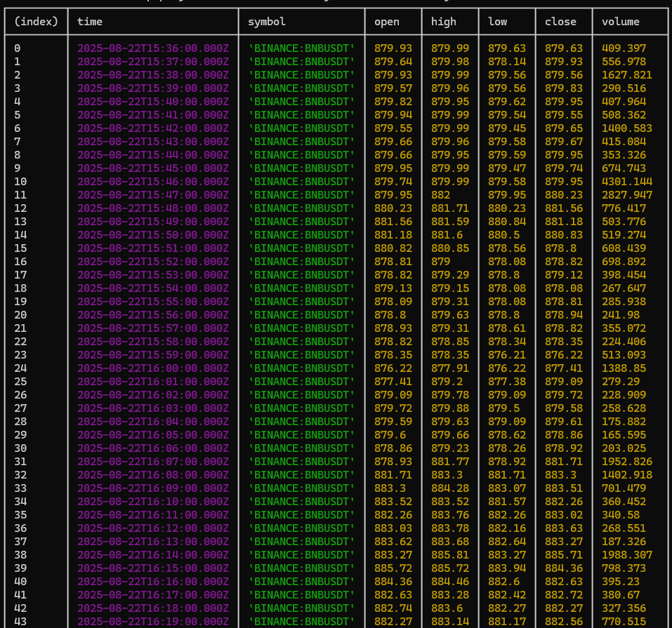This screenshot has height=628, width=672.
Task: Select the 'volume' column header
Action: click(x=620, y=22)
